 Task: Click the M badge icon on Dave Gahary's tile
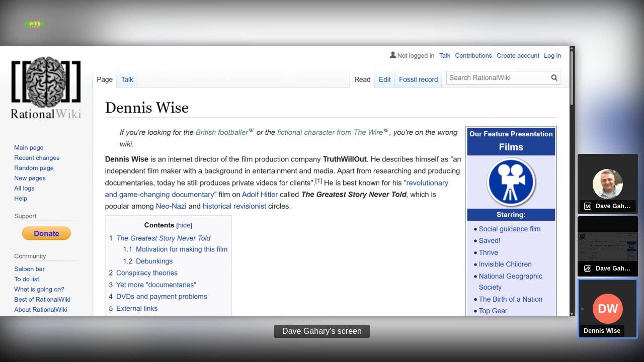click(x=587, y=206)
